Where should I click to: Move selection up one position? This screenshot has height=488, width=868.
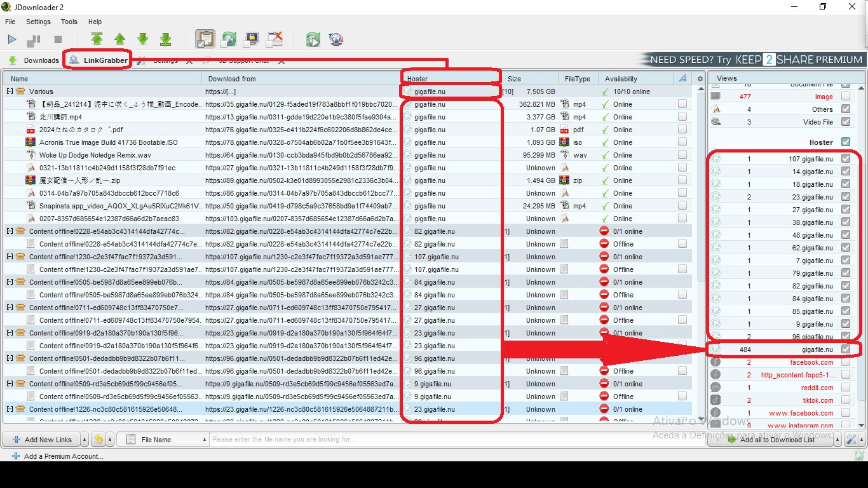119,39
